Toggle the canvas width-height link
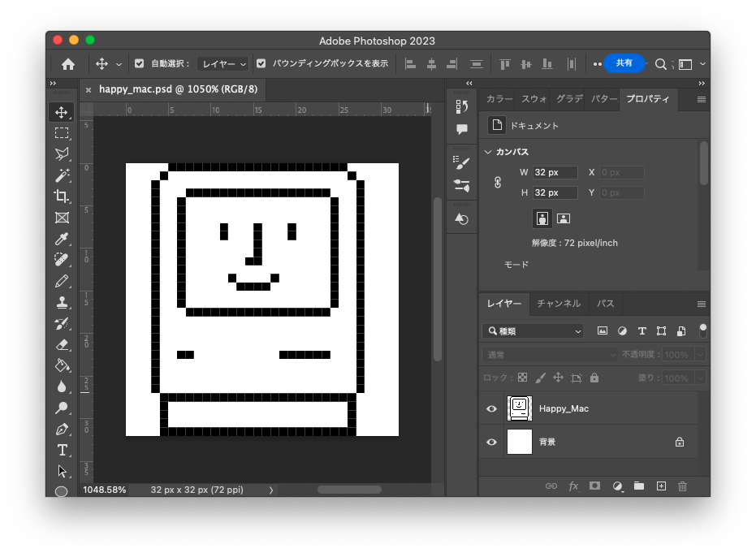Image resolution: width=756 pixels, height=557 pixels. tap(498, 183)
